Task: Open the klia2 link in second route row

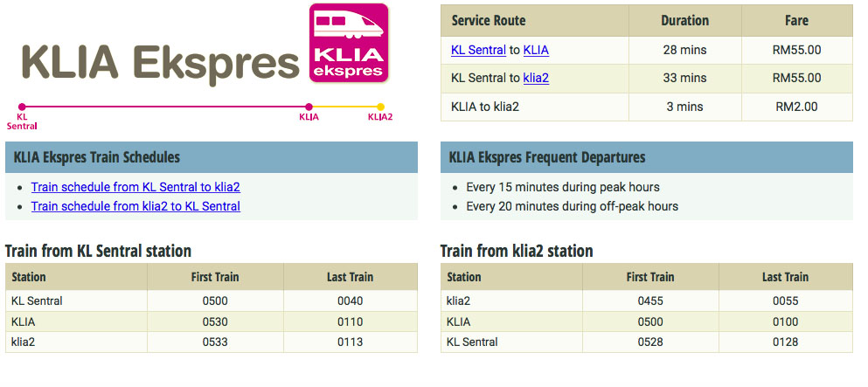Action: coord(536,78)
